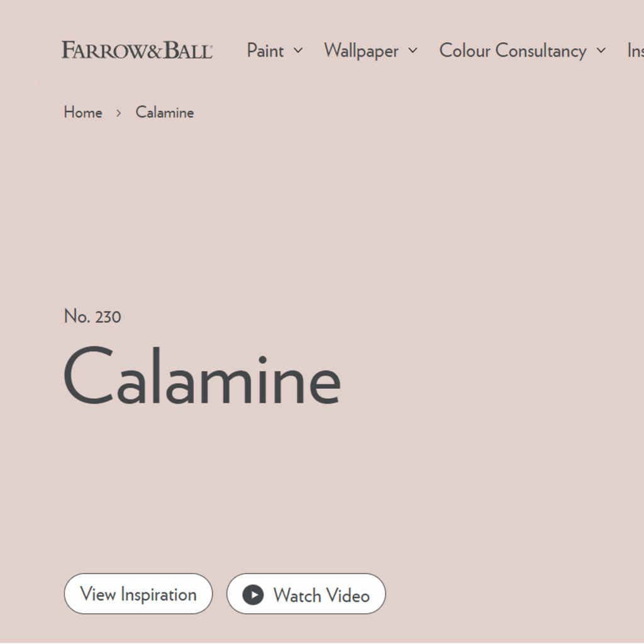This screenshot has height=644, width=644.
Task: Click the large Calamine heading
Action: (202, 377)
